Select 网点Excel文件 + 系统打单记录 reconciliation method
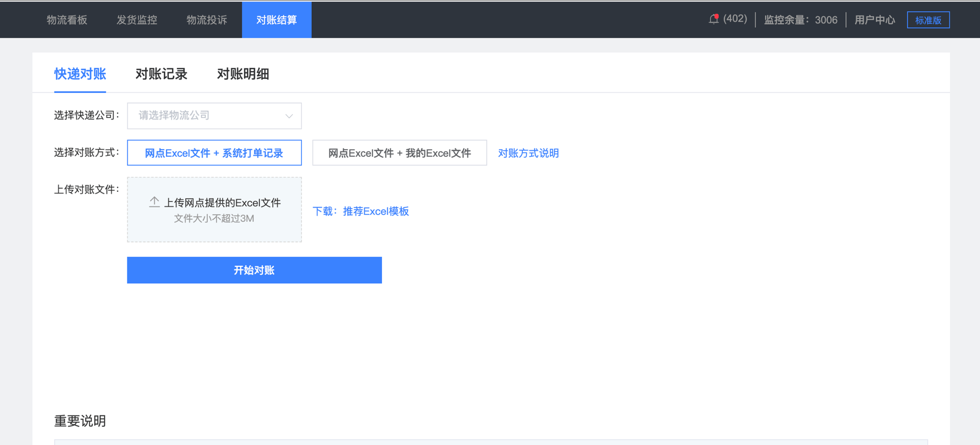 pos(214,153)
